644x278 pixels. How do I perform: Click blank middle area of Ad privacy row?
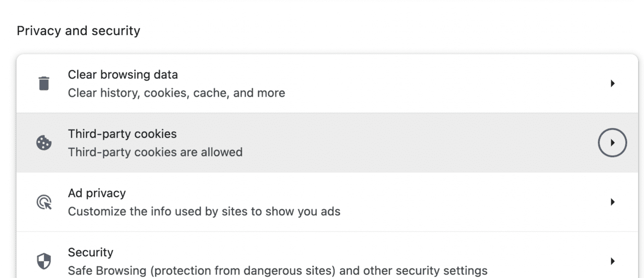[446, 202]
